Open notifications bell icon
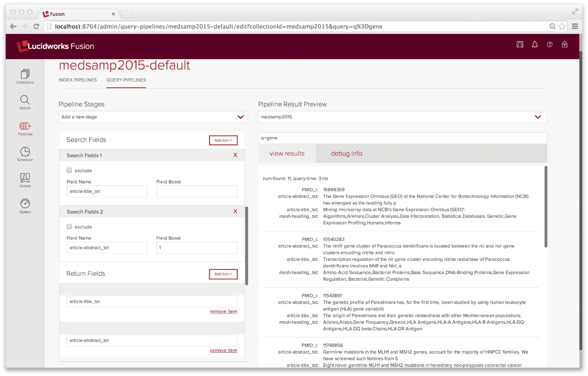This screenshot has width=588, height=376. pyautogui.click(x=535, y=44)
